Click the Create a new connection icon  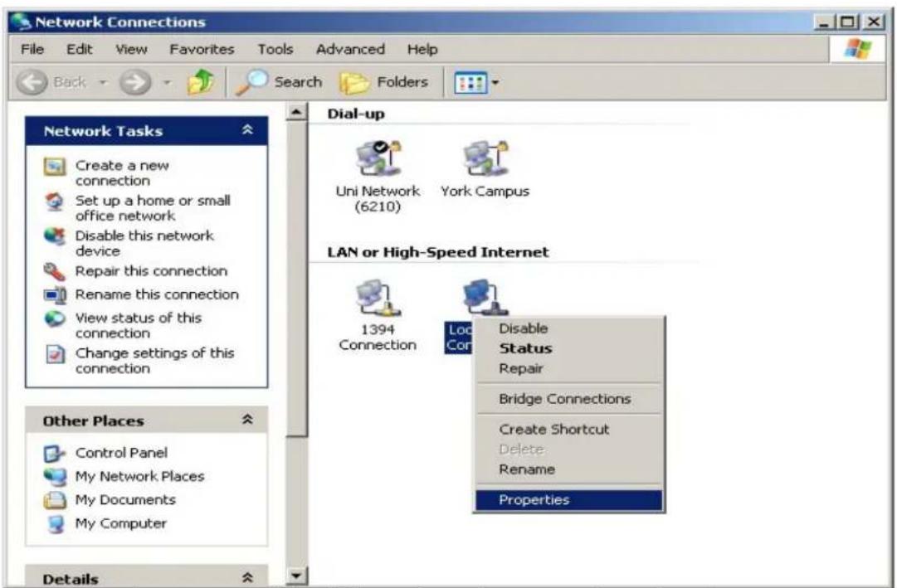(55, 167)
